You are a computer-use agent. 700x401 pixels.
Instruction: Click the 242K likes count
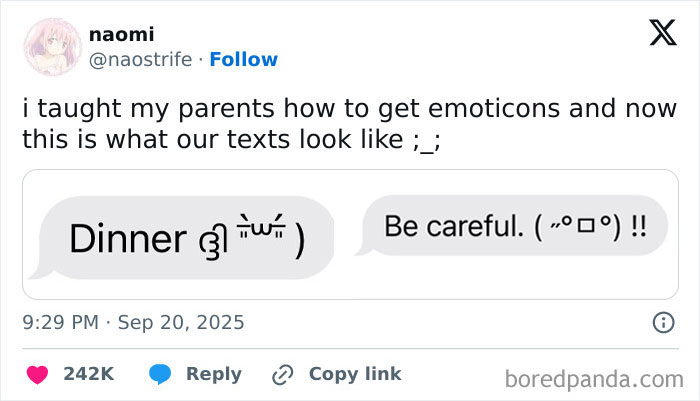point(88,374)
